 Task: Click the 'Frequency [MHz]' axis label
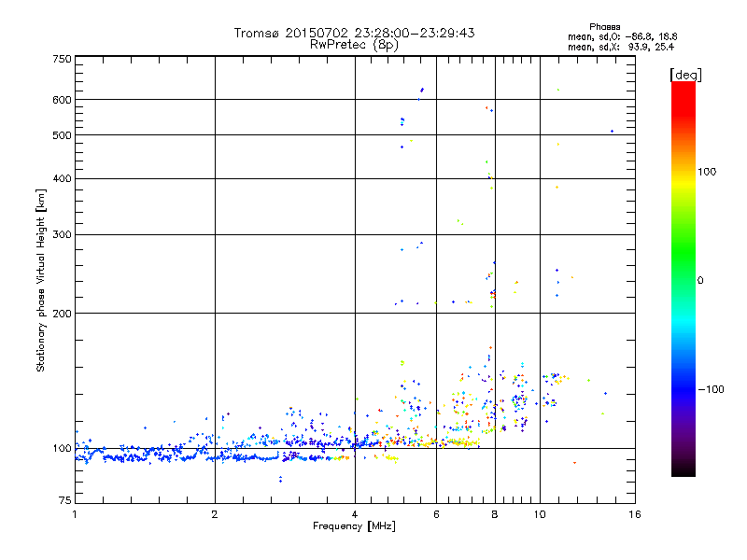tap(354, 526)
